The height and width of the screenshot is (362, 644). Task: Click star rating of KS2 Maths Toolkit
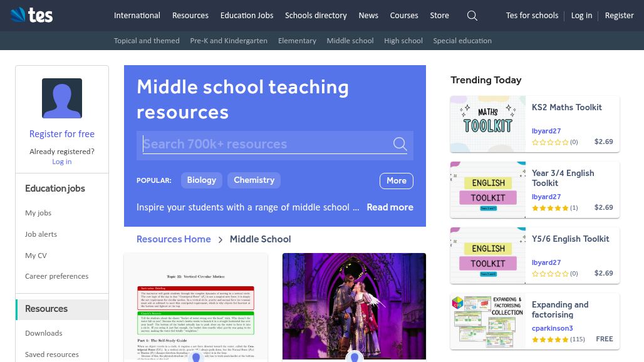pyautogui.click(x=551, y=142)
